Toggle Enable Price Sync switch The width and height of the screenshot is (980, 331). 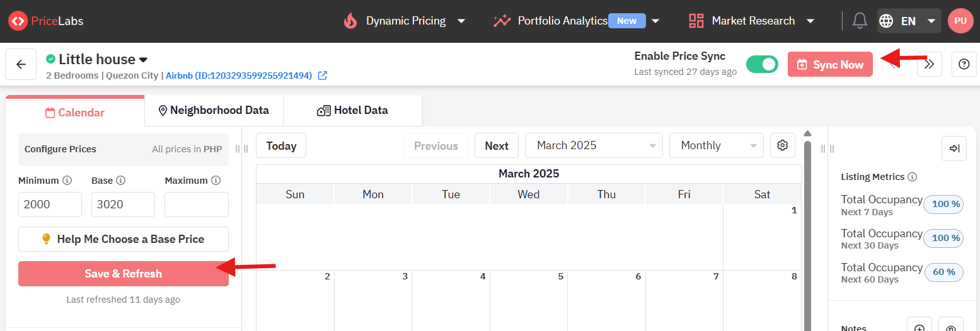(x=762, y=64)
